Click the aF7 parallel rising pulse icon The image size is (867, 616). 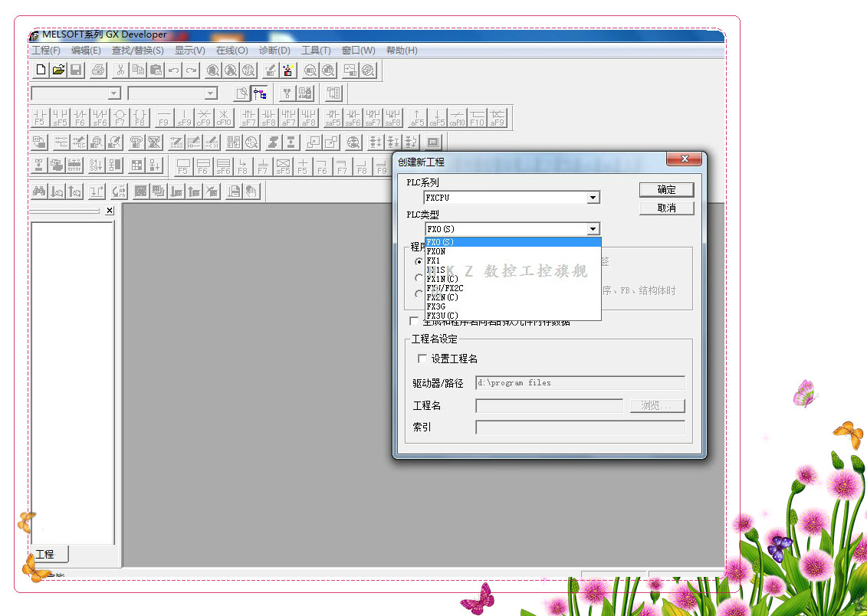tap(289, 118)
